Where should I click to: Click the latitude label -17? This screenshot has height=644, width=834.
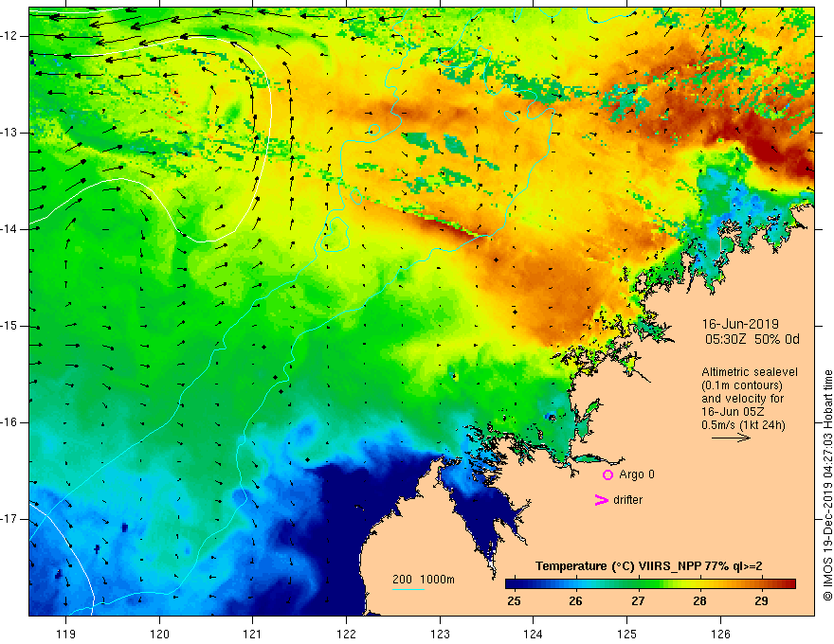9,519
